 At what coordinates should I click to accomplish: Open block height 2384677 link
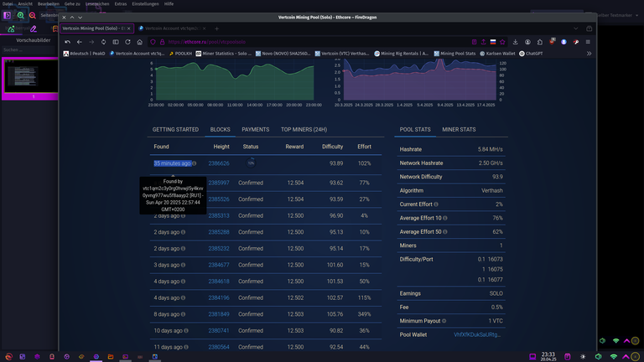219,265
